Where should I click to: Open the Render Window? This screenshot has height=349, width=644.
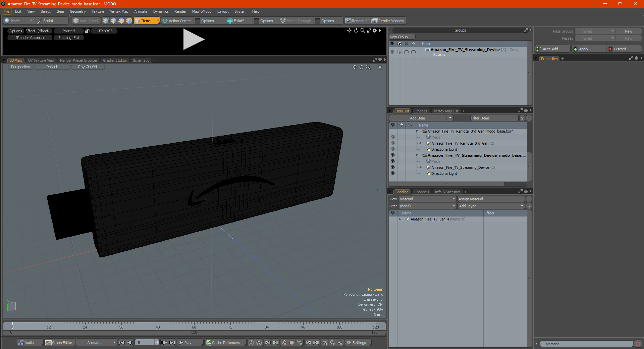[388, 21]
